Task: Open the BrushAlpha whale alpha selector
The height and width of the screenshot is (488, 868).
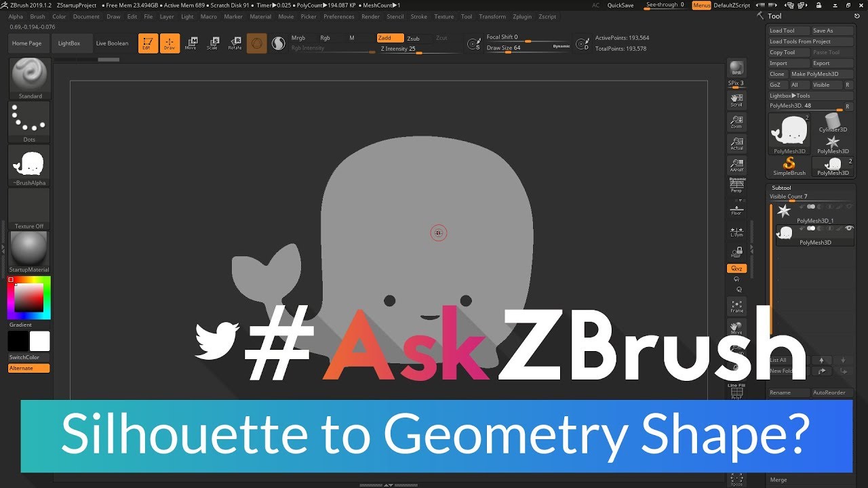Action: tap(30, 165)
